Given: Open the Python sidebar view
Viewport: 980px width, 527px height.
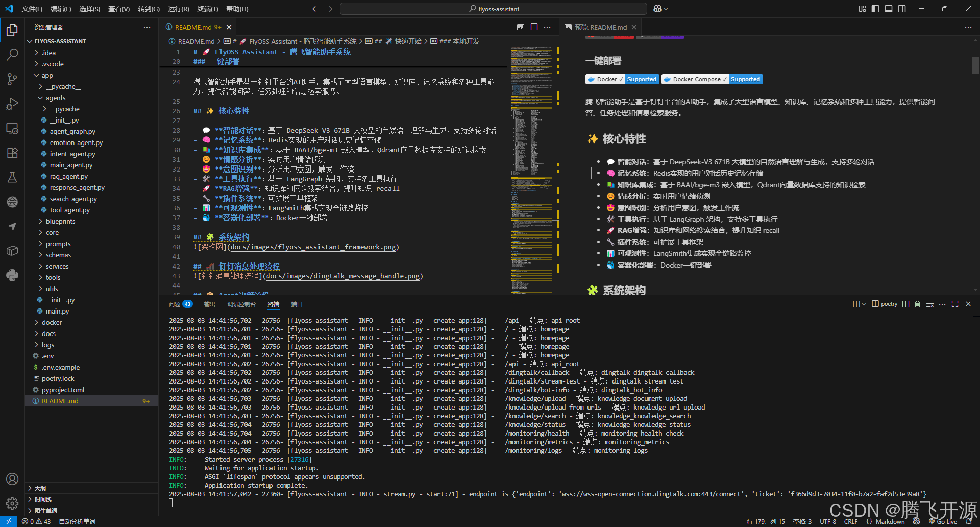Looking at the screenshot, I should [12, 275].
